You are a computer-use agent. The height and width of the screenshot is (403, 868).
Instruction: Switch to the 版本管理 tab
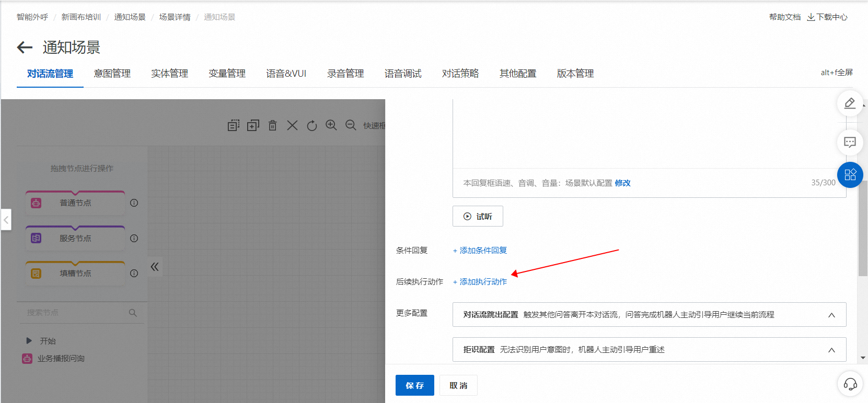pos(575,74)
